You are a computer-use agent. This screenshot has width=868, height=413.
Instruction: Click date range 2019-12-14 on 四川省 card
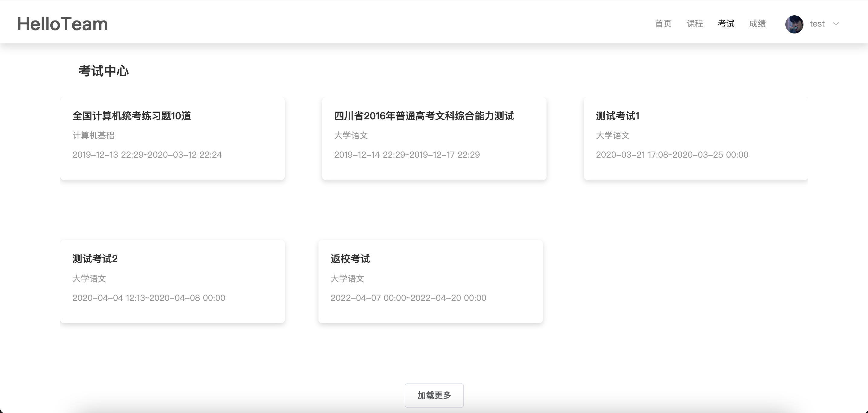coord(407,155)
